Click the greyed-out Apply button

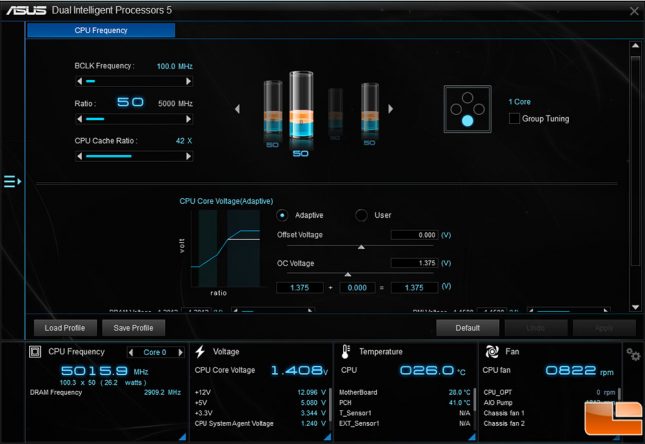604,328
